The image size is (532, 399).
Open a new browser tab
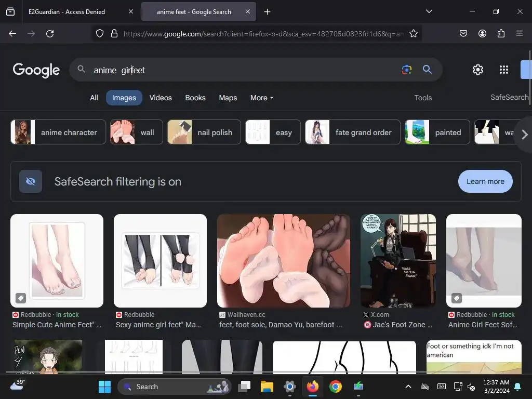tap(268, 12)
